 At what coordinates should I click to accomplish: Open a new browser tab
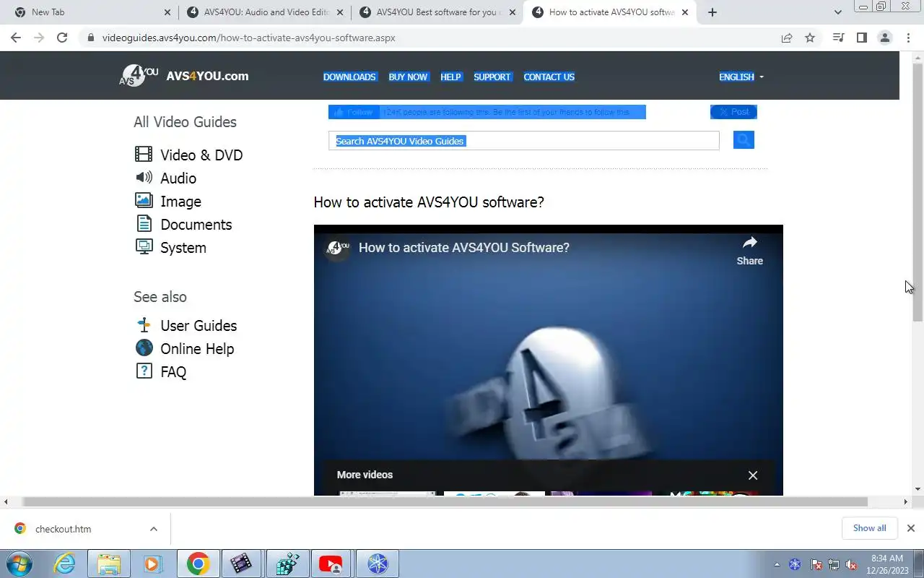(x=712, y=12)
